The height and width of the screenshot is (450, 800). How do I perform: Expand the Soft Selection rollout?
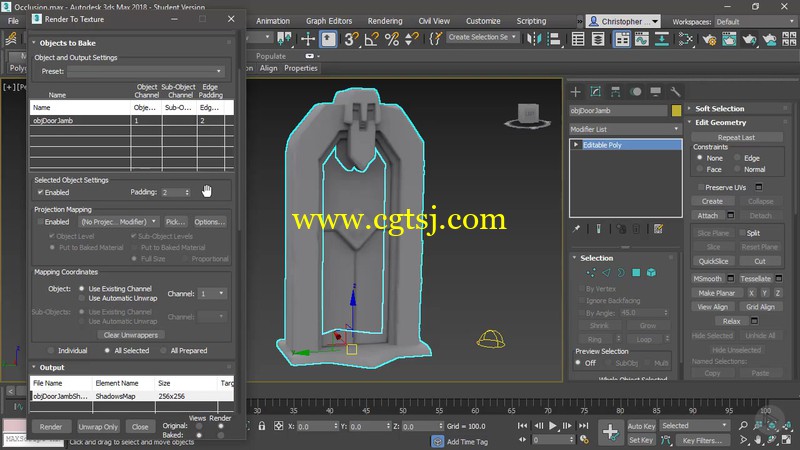click(719, 109)
